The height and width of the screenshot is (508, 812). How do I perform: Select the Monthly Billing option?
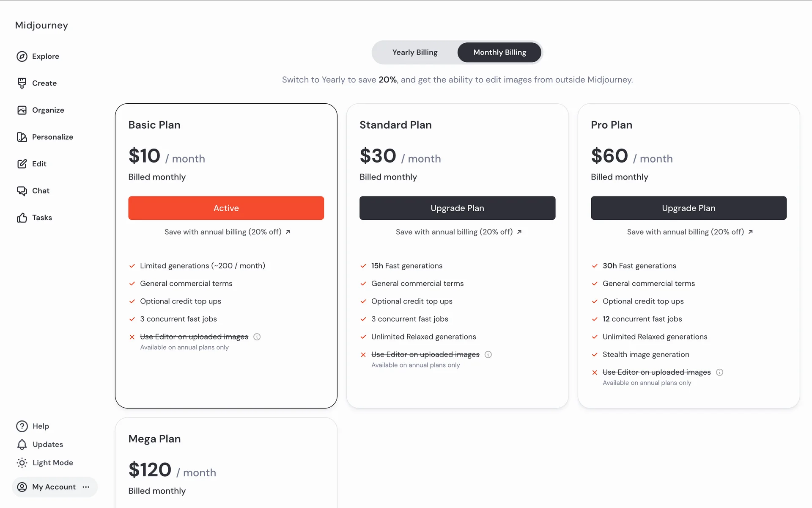pos(499,52)
